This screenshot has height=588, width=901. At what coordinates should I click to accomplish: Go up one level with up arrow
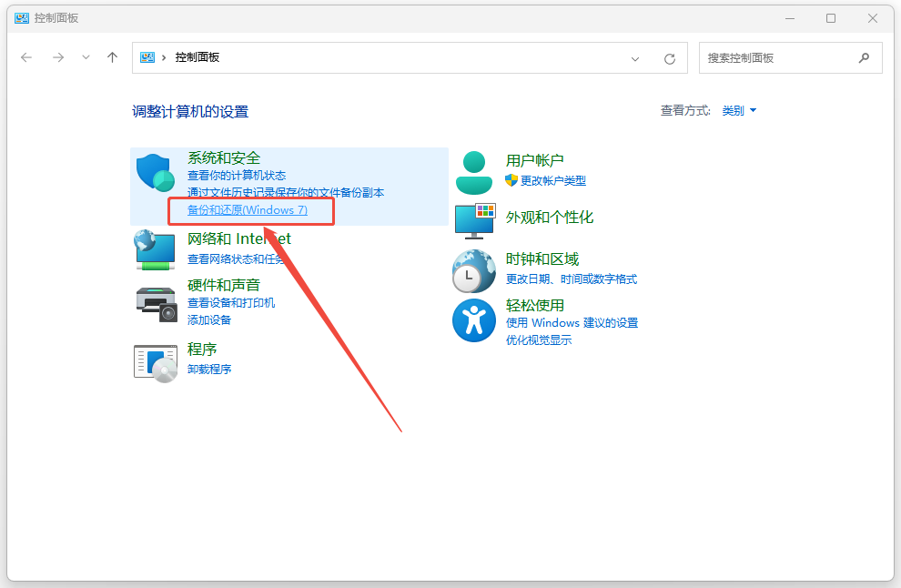coord(113,57)
